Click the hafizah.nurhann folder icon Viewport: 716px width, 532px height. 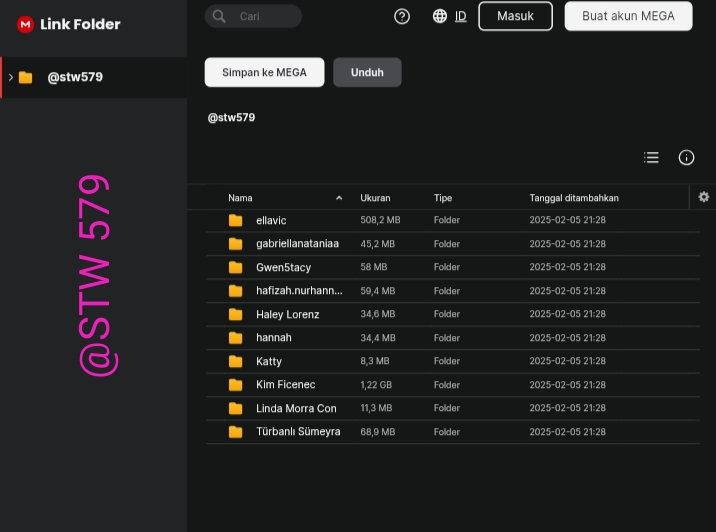point(236,291)
